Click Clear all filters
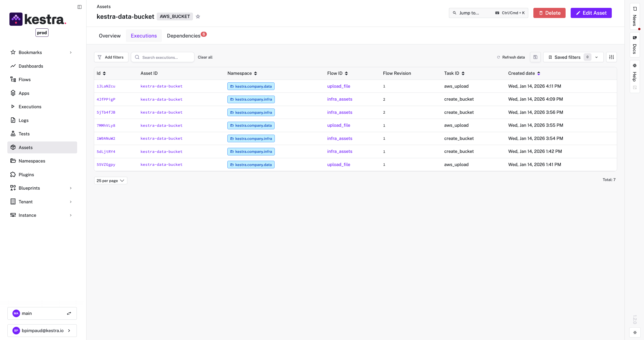The image size is (644, 340). coord(205,57)
